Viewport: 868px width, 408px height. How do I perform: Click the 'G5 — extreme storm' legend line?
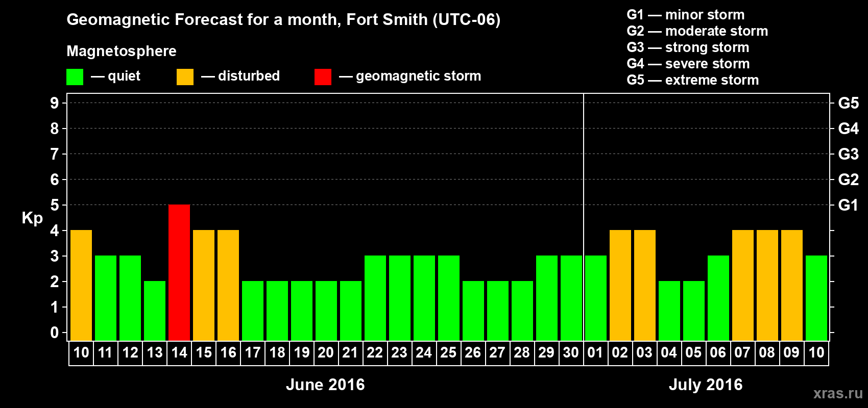(x=693, y=80)
